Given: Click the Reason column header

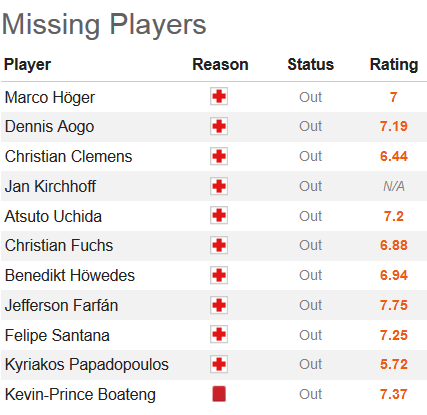Looking at the screenshot, I should pos(220,64).
